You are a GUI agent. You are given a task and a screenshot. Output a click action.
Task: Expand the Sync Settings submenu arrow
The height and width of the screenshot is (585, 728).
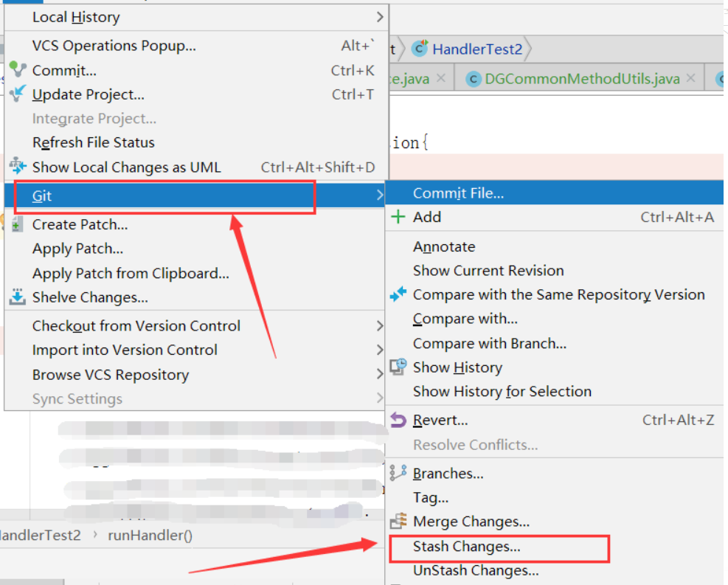(380, 398)
